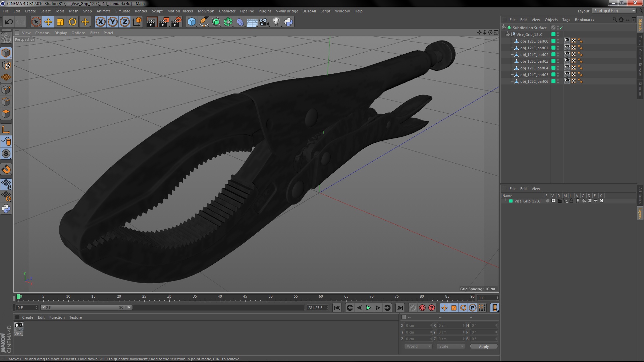This screenshot has width=644, height=362.
Task: Select the Move tool in toolbar
Action: tap(48, 22)
